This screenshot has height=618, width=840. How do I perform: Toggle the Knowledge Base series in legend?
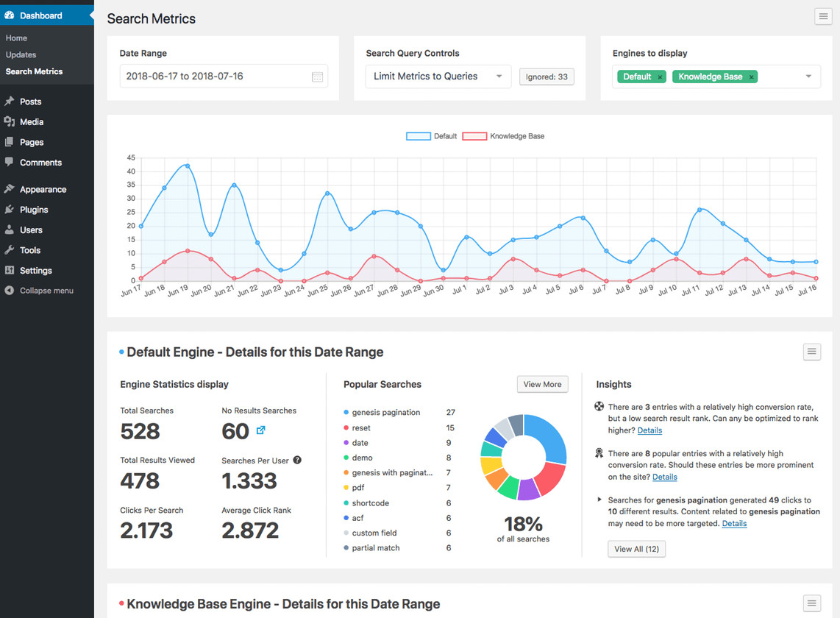[503, 136]
